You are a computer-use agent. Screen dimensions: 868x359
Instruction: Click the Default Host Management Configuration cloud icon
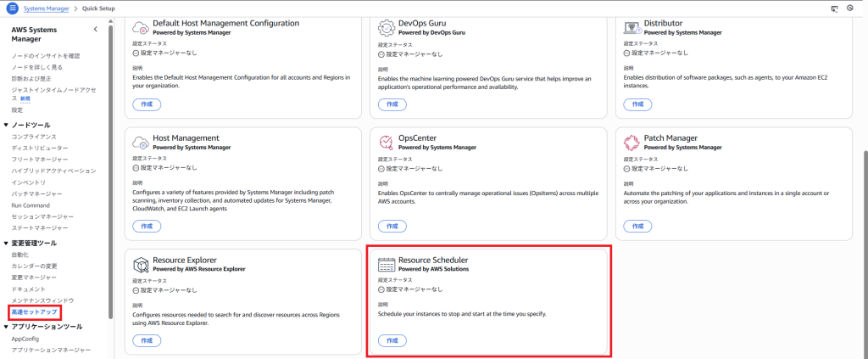coord(141,27)
